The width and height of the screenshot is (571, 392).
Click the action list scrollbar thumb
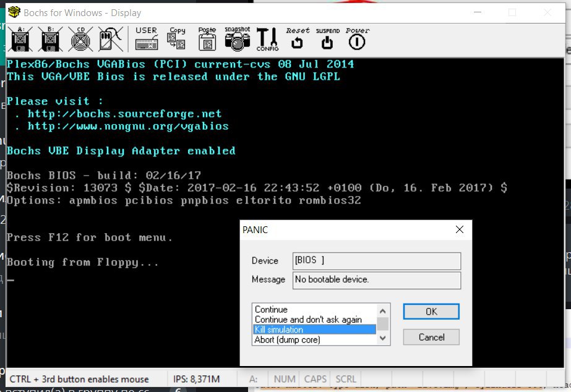pos(382,323)
